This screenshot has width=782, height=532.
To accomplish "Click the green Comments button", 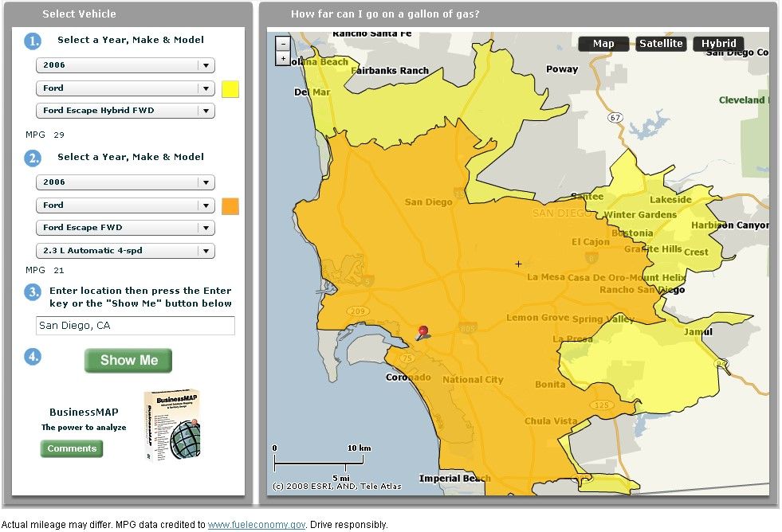I will pos(72,448).
